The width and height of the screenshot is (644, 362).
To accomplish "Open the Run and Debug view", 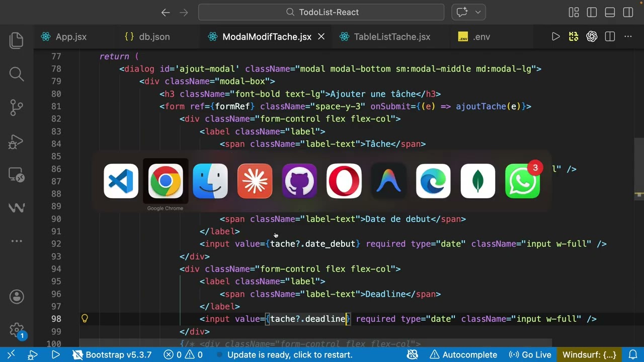I will (17, 141).
